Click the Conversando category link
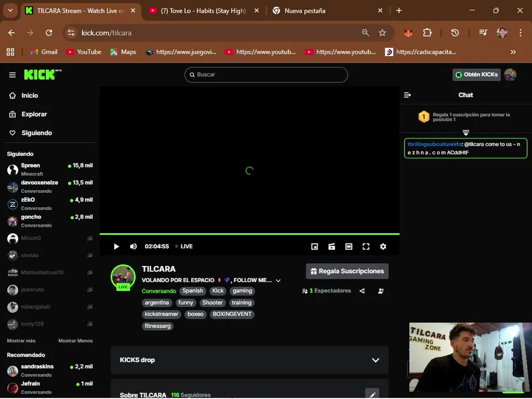Image resolution: width=532 pixels, height=399 pixels. tap(159, 291)
